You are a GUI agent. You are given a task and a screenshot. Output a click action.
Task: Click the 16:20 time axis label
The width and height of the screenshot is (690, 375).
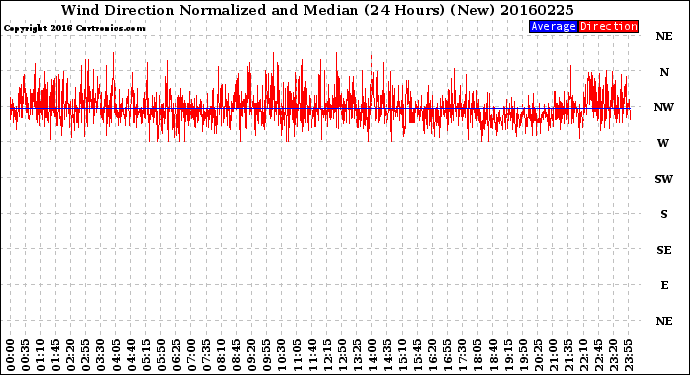tap(433, 355)
